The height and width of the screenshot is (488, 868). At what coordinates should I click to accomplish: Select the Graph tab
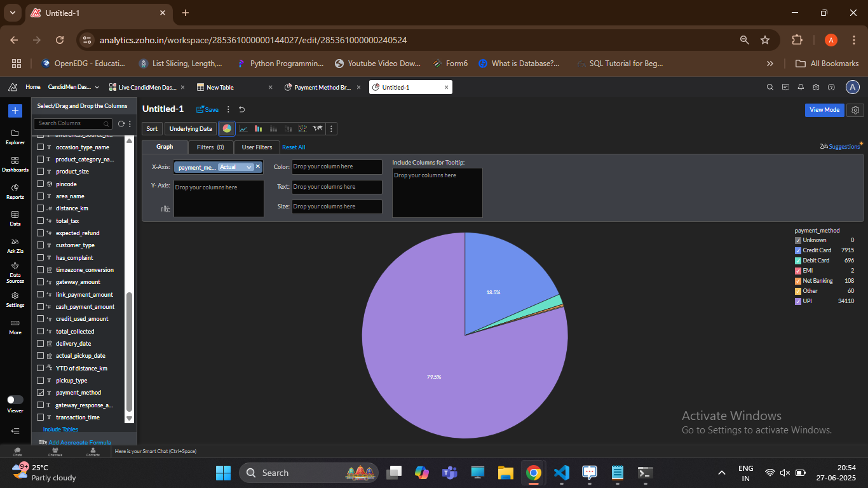(x=165, y=147)
